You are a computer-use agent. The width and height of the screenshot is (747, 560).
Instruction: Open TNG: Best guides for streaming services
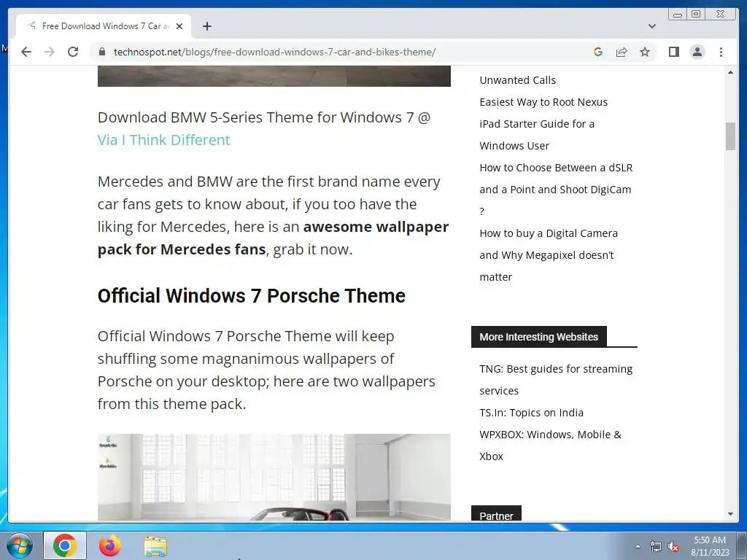(x=556, y=379)
